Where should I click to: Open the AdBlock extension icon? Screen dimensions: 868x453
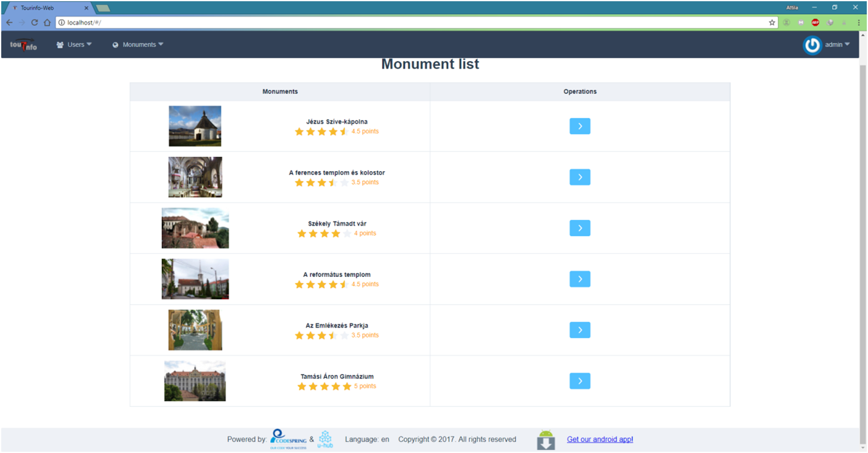(815, 22)
